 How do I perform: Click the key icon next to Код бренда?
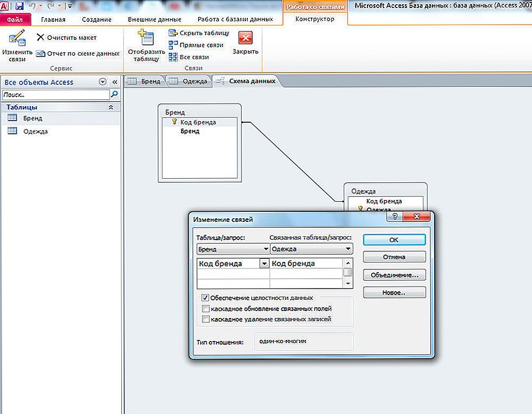(174, 122)
